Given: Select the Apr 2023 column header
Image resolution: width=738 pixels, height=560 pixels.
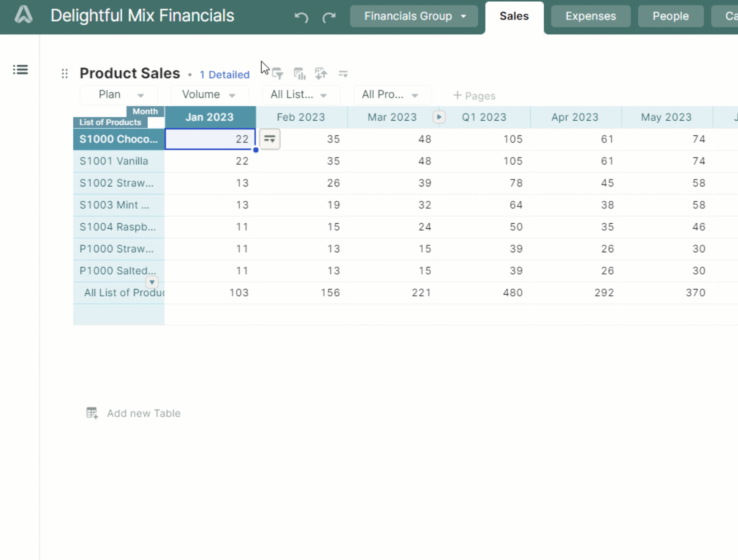Looking at the screenshot, I should [575, 117].
